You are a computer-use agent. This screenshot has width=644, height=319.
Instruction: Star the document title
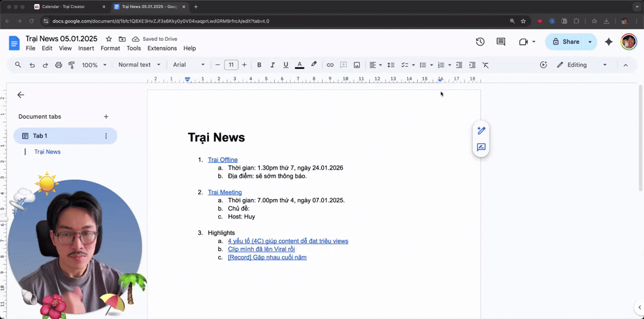109,39
